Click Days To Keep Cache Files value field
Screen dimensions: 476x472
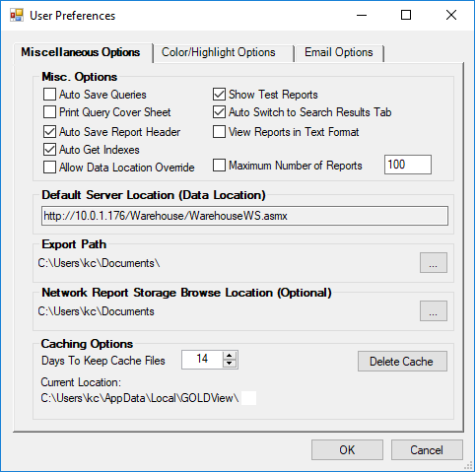[x=202, y=359]
